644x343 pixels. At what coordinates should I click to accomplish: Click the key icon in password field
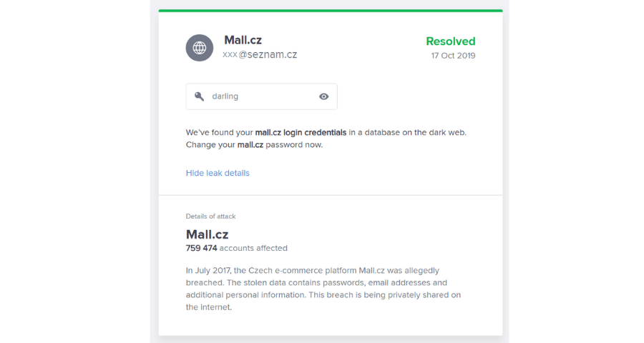(199, 96)
